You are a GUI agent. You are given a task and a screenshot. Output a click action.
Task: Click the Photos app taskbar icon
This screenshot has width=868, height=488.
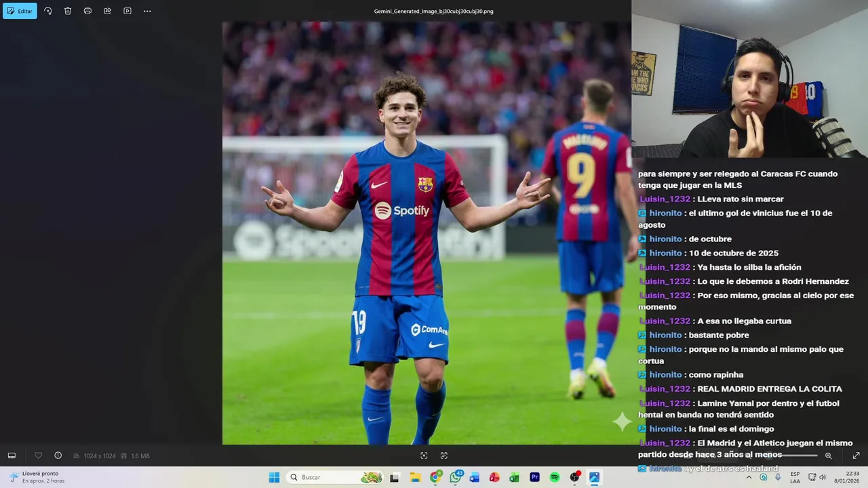click(x=594, y=477)
